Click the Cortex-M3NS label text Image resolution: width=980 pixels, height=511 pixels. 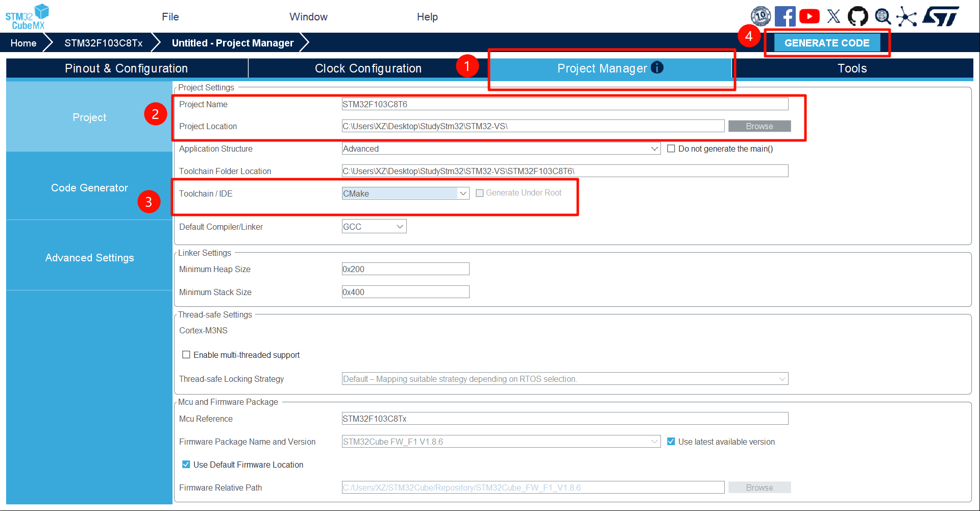(x=203, y=330)
